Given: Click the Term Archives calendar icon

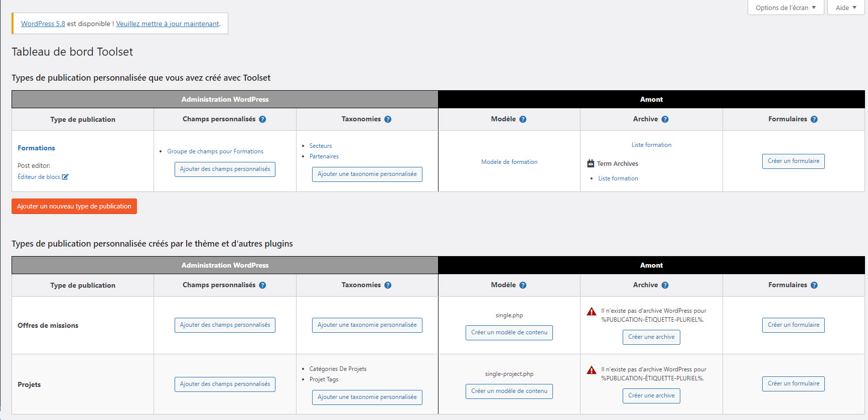Looking at the screenshot, I should coord(591,163).
